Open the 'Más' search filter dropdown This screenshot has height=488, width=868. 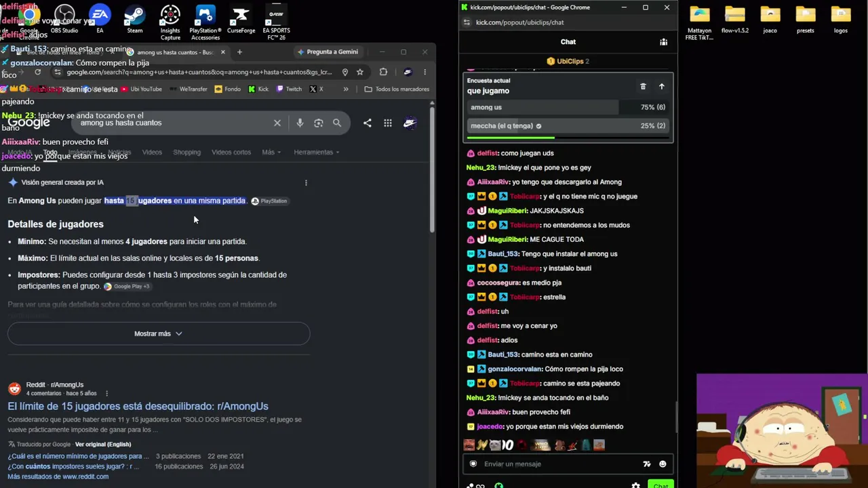point(271,152)
